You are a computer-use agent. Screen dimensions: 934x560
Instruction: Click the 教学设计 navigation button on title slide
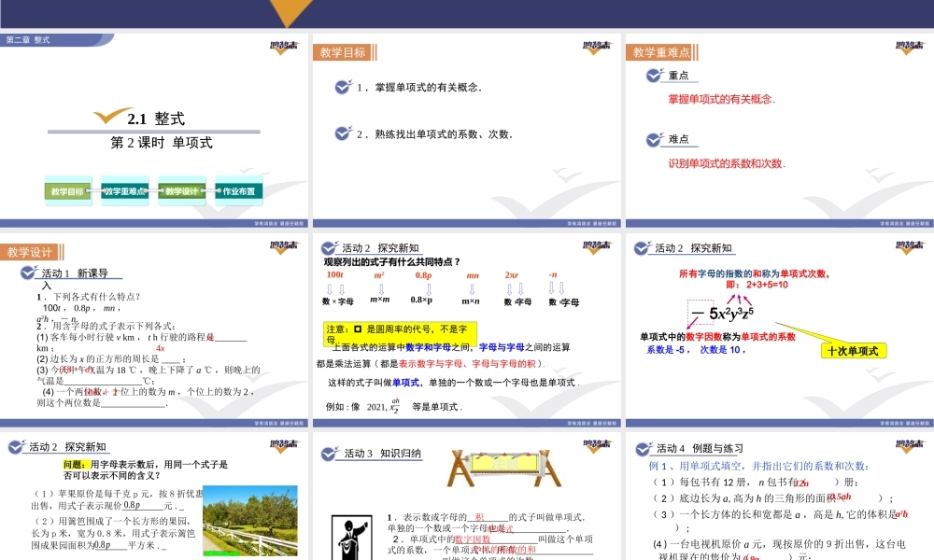[182, 191]
